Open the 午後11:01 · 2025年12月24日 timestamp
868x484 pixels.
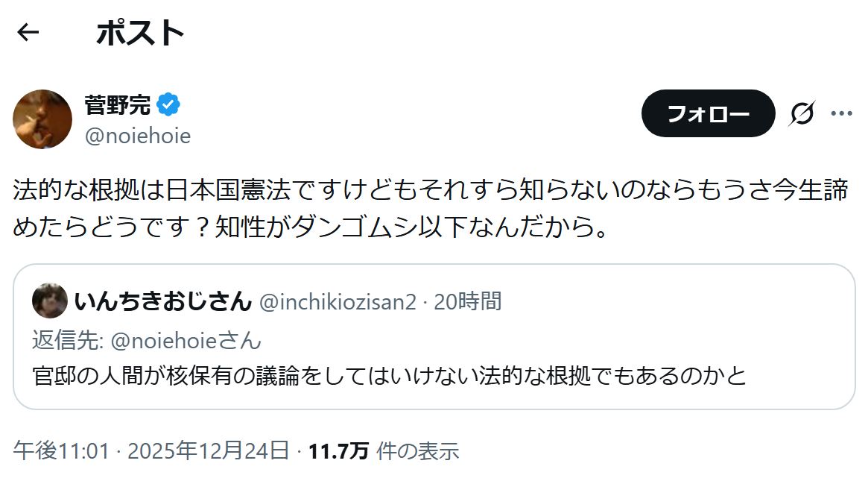point(151,450)
